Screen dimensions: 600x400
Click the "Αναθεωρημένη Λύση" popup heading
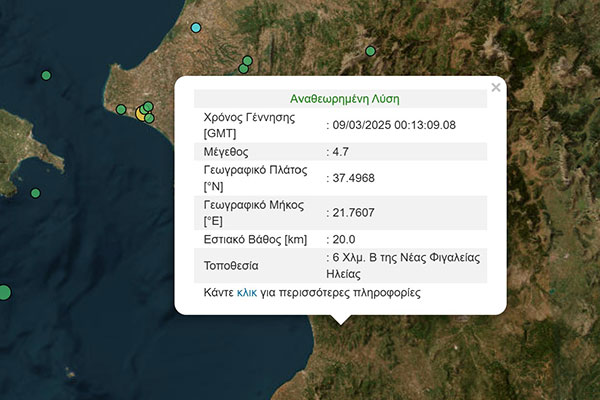point(344,99)
